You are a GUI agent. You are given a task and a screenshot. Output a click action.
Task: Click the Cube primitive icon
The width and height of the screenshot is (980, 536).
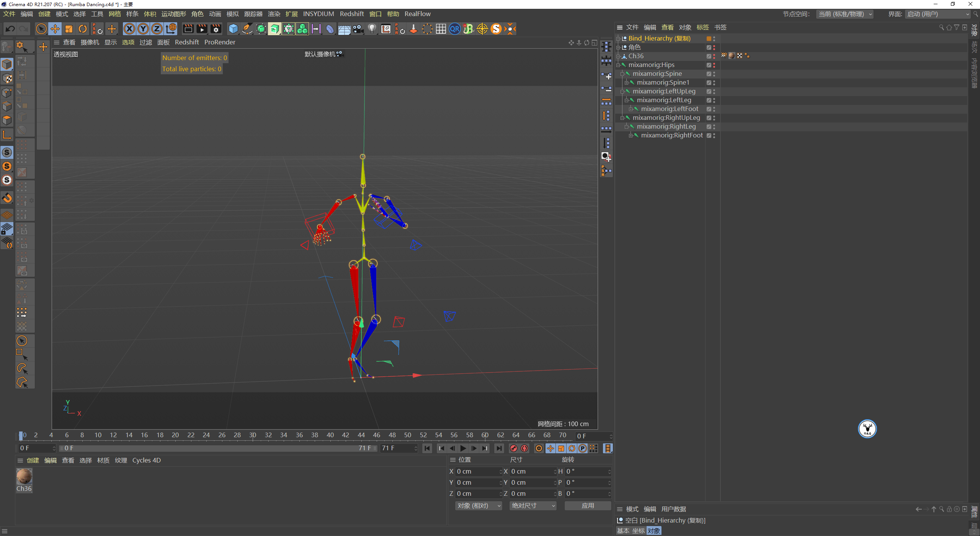click(x=233, y=29)
